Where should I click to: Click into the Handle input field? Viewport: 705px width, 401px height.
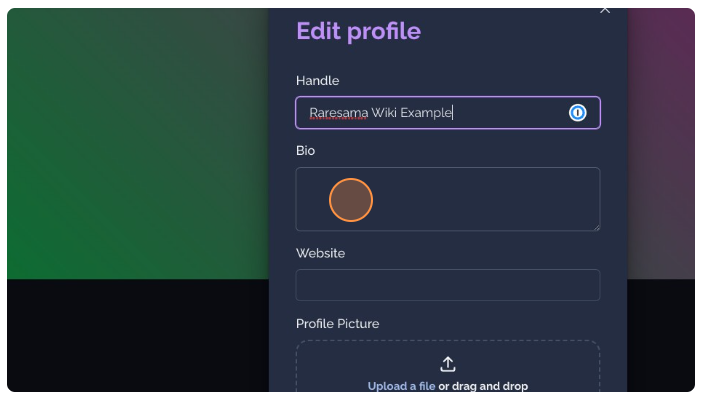(x=447, y=112)
